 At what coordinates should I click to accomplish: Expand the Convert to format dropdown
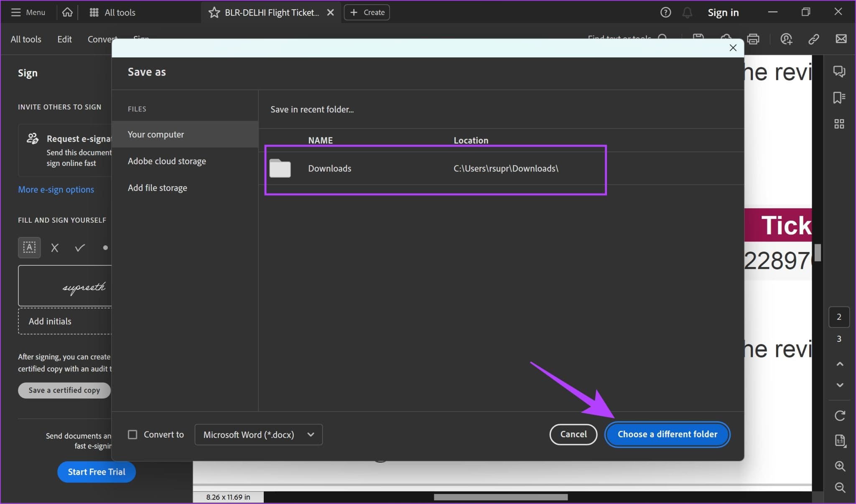(311, 434)
